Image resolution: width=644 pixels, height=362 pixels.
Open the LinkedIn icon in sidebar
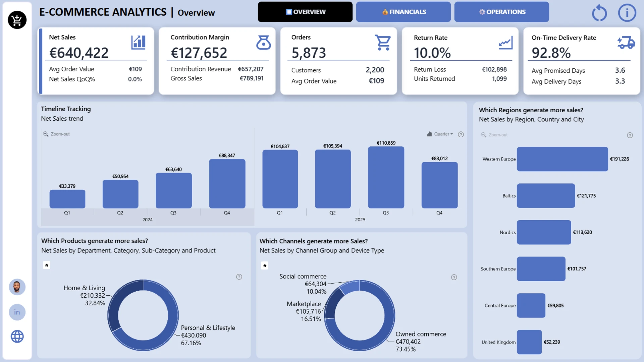(17, 312)
